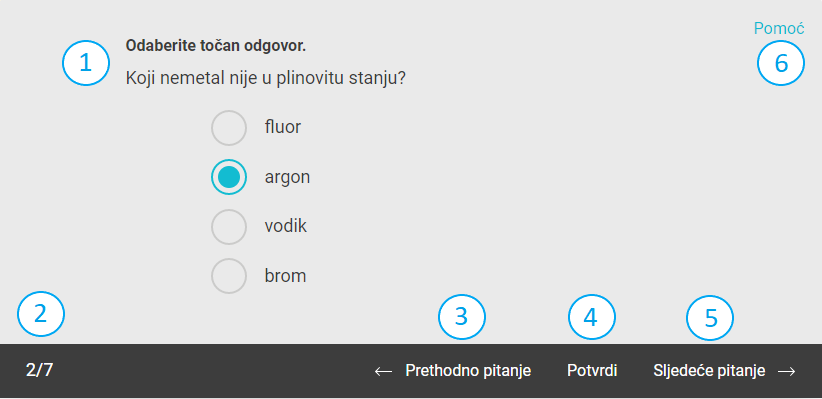
Task: Click the fluor answer label
Action: pyautogui.click(x=283, y=127)
